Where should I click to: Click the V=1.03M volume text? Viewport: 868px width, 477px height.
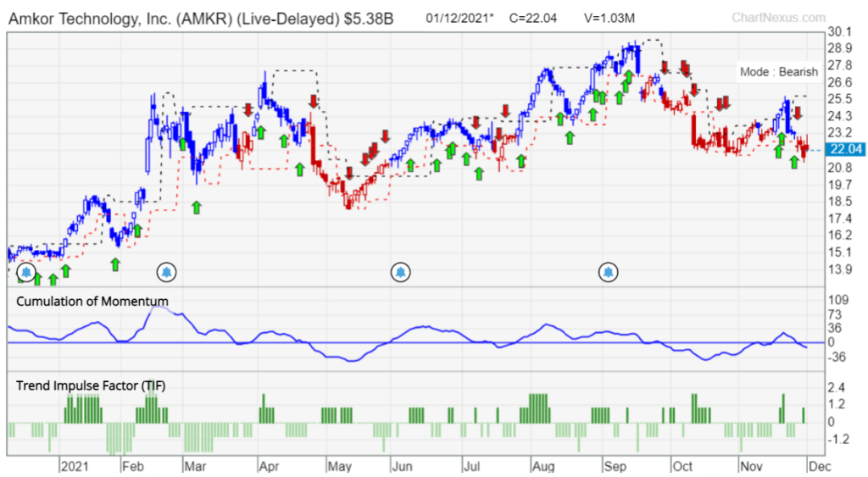coord(609,19)
